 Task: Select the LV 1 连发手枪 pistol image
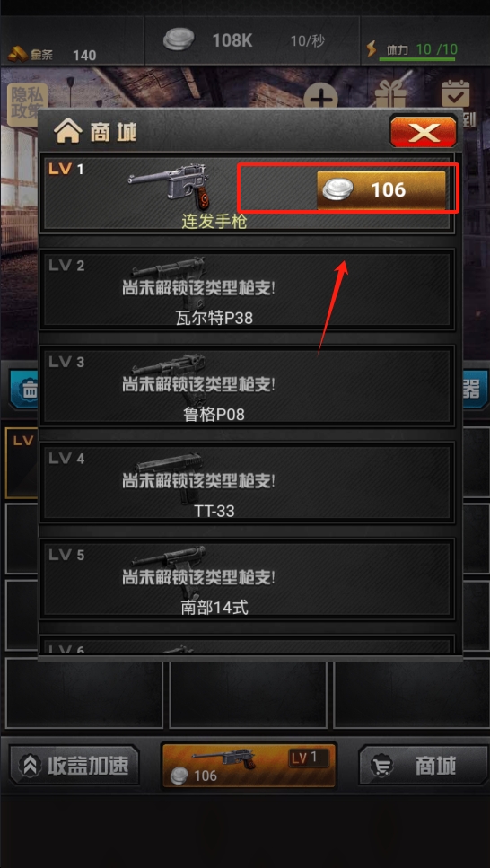coord(171,185)
